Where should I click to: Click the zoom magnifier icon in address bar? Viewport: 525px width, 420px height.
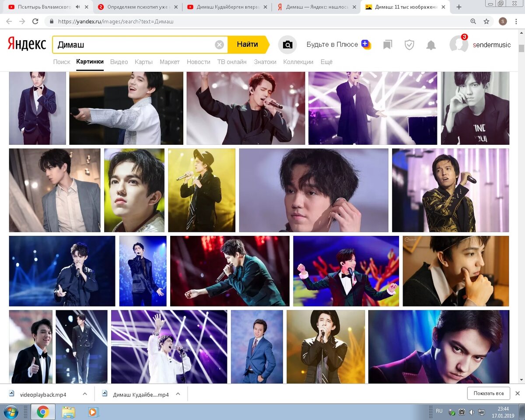(473, 21)
